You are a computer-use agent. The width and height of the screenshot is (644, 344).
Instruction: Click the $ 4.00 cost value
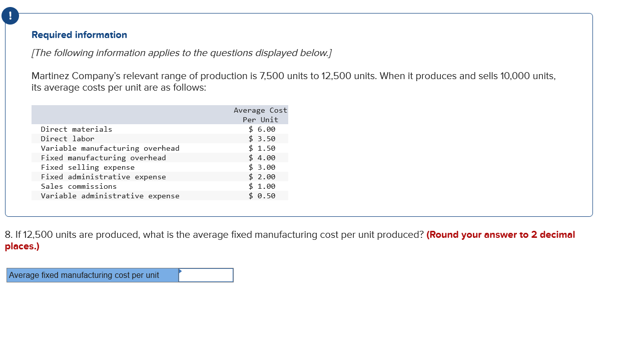(x=261, y=158)
